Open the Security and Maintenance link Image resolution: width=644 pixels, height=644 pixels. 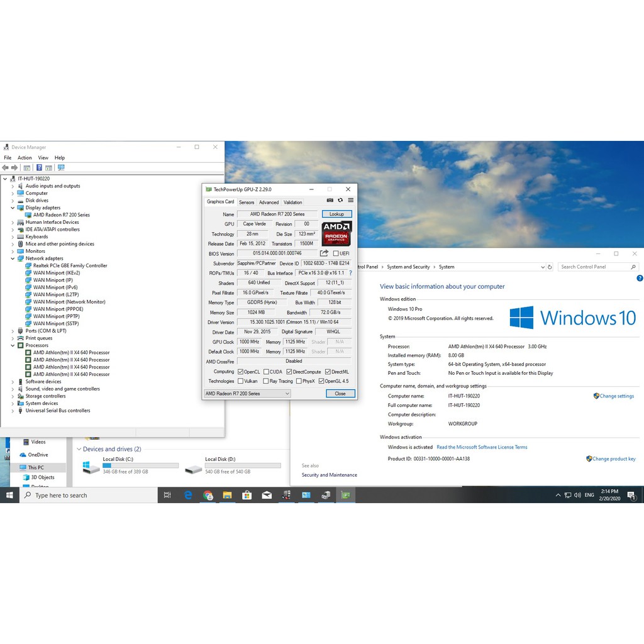click(330, 475)
